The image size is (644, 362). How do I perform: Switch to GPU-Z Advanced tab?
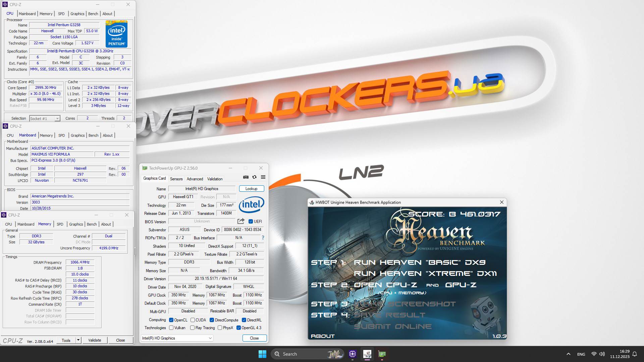(x=195, y=179)
